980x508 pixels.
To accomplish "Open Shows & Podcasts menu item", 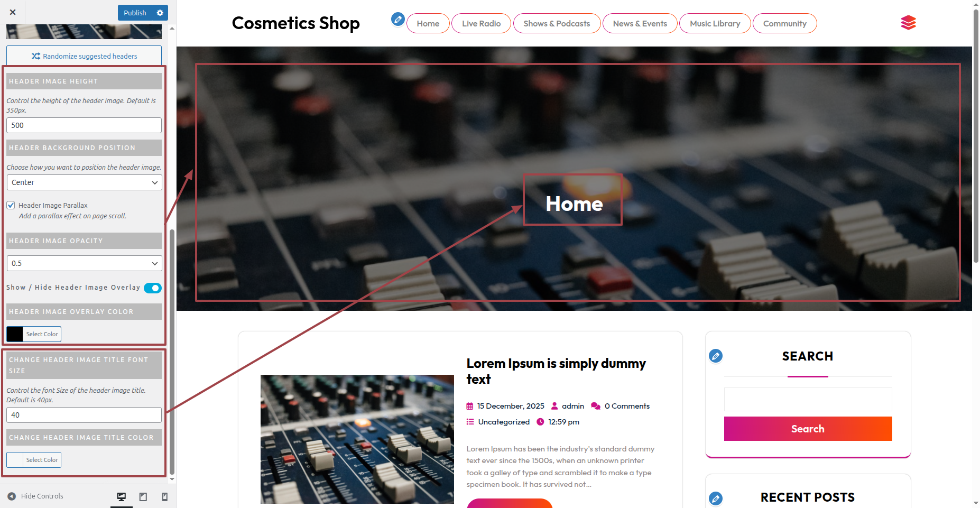I will pos(557,23).
